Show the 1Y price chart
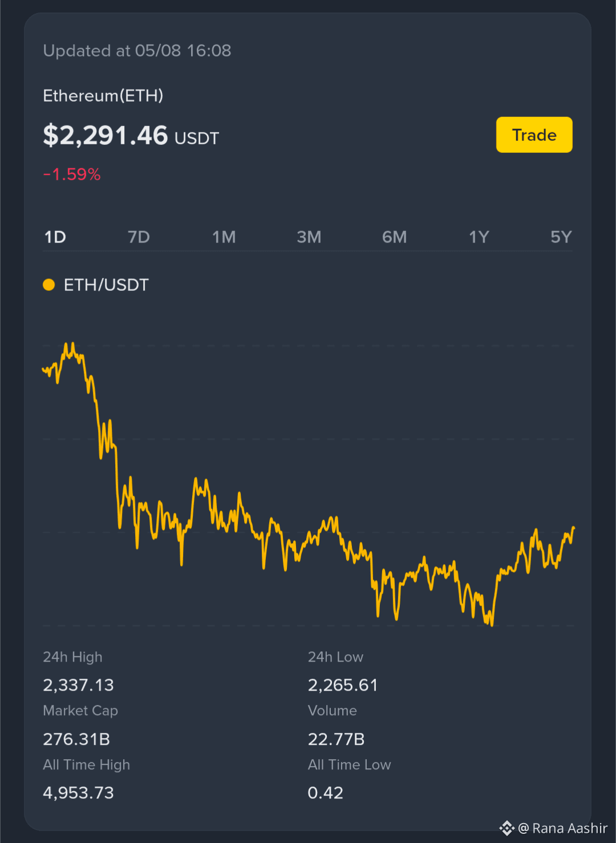The height and width of the screenshot is (843, 616). click(479, 237)
